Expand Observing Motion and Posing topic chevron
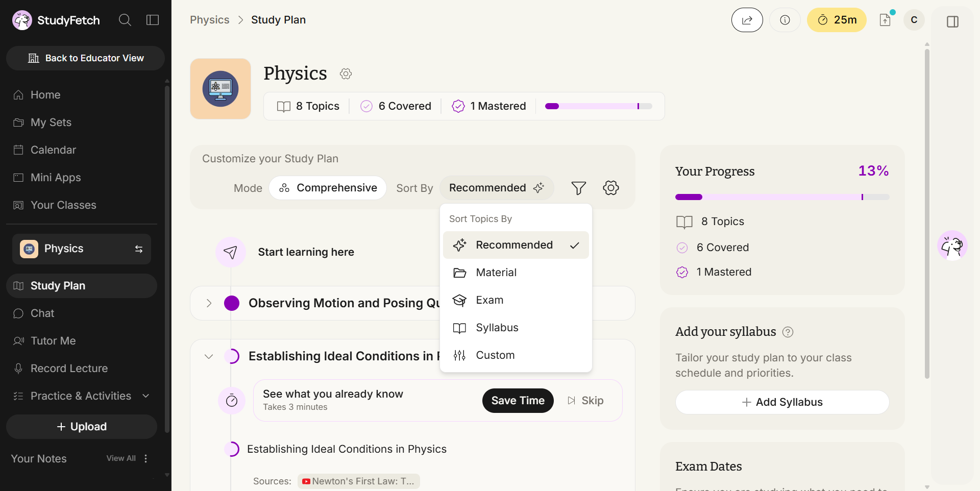 (209, 303)
